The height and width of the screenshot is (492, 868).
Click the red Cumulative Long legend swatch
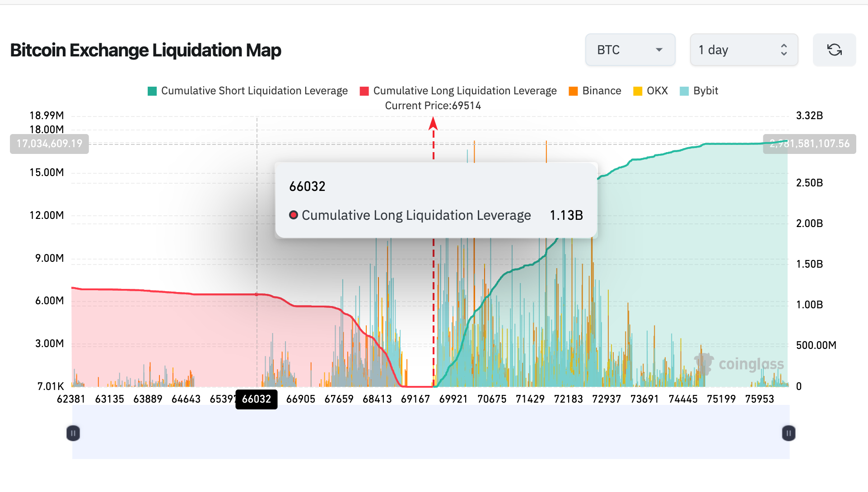(x=364, y=91)
